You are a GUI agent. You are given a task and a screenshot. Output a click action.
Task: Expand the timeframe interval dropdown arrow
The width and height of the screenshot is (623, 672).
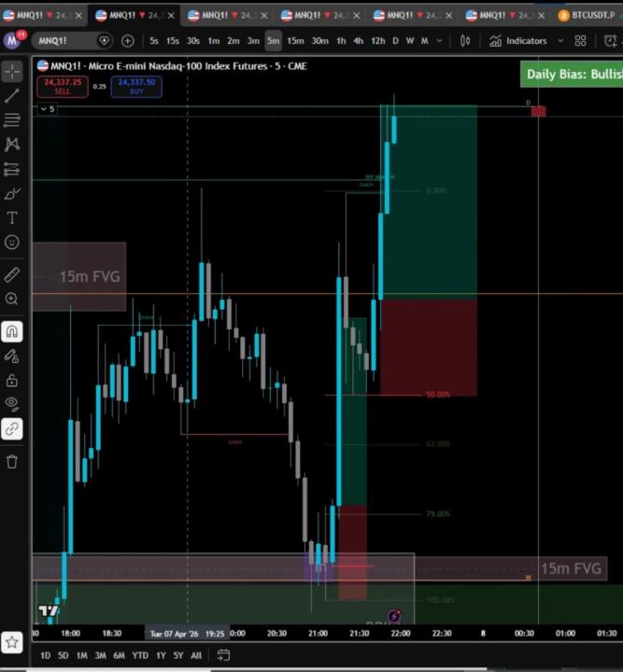tap(439, 41)
